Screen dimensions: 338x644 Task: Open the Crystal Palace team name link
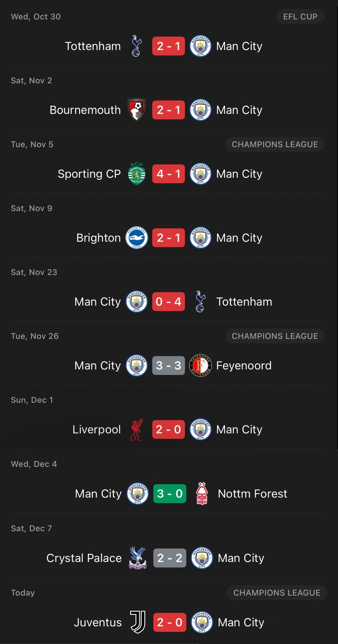tap(84, 558)
